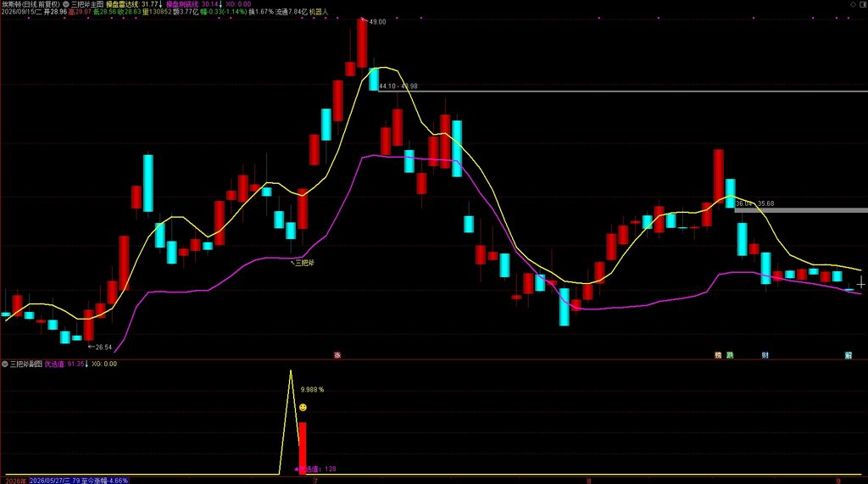Click the 解 info marker at far right
Screen dimensions: 868x484
pos(848,355)
